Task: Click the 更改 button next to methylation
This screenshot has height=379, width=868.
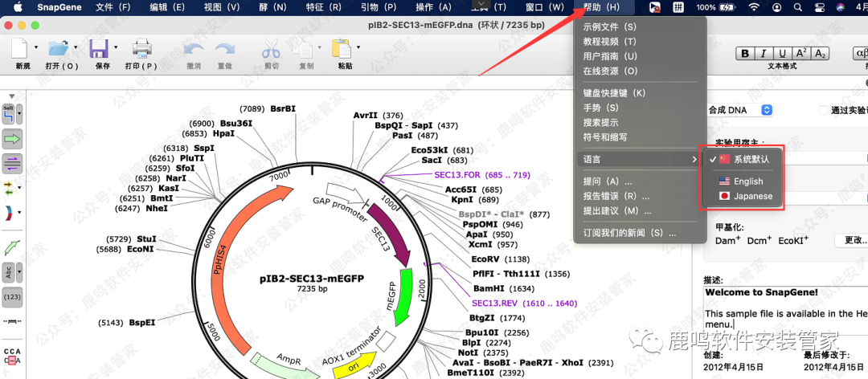Action: [853, 240]
